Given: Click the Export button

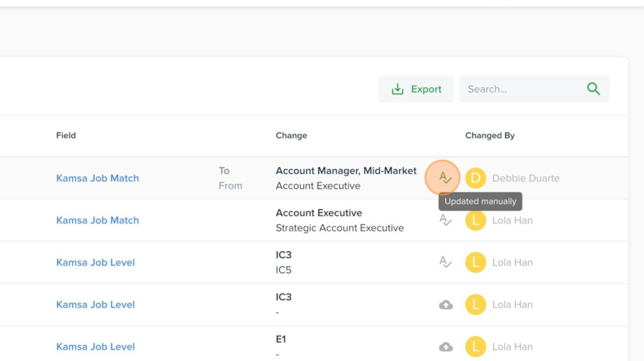Looking at the screenshot, I should (x=416, y=90).
